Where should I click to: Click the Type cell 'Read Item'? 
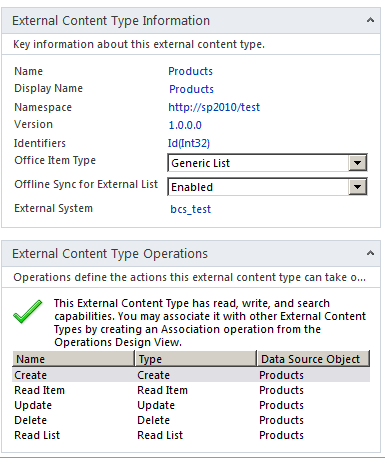coord(162,390)
